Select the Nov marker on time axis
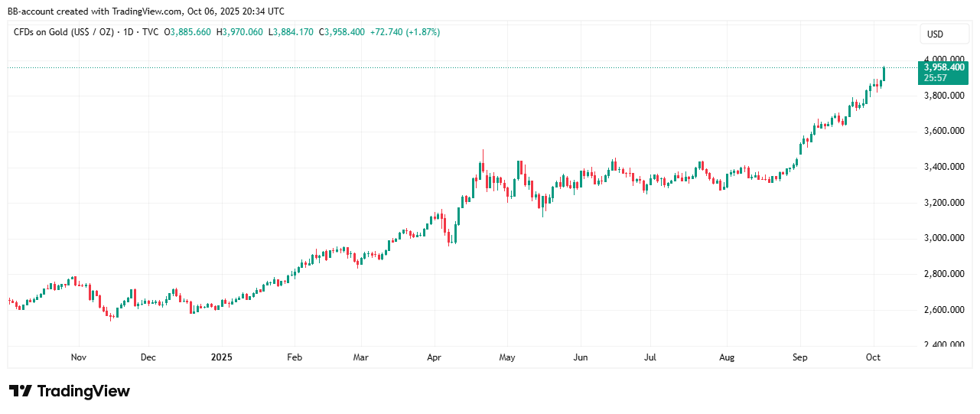The image size is (980, 414). 78,357
